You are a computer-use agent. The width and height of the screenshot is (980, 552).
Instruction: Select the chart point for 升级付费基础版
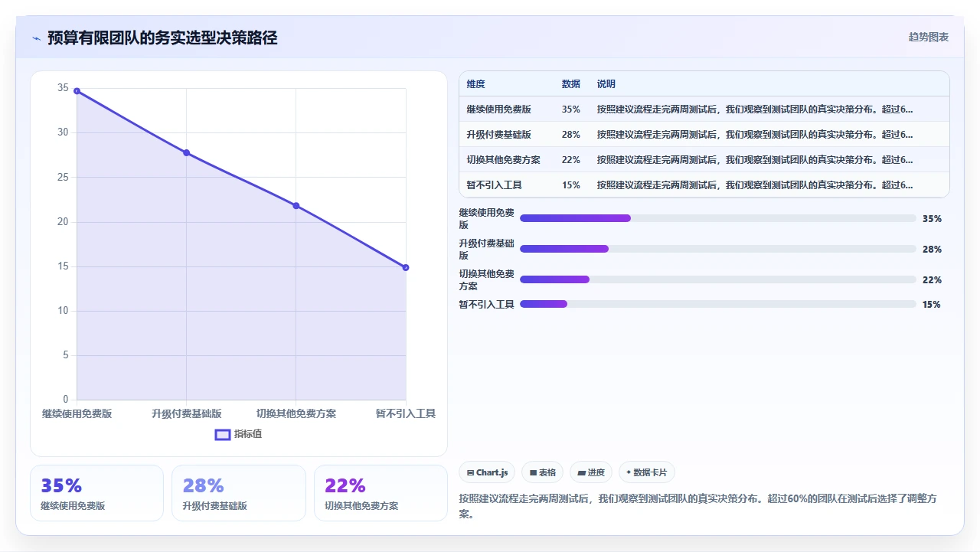coord(186,153)
